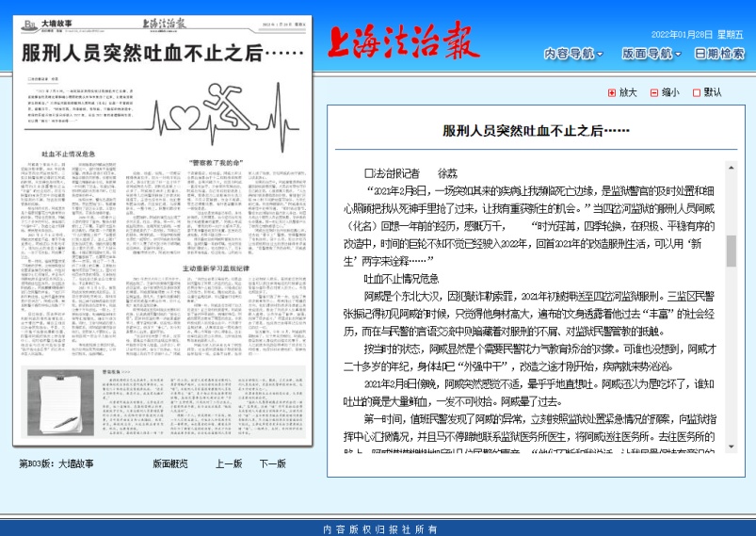756x536 pixels.
Task: Open the 内容导航 dropdown menu
Action: 574,54
